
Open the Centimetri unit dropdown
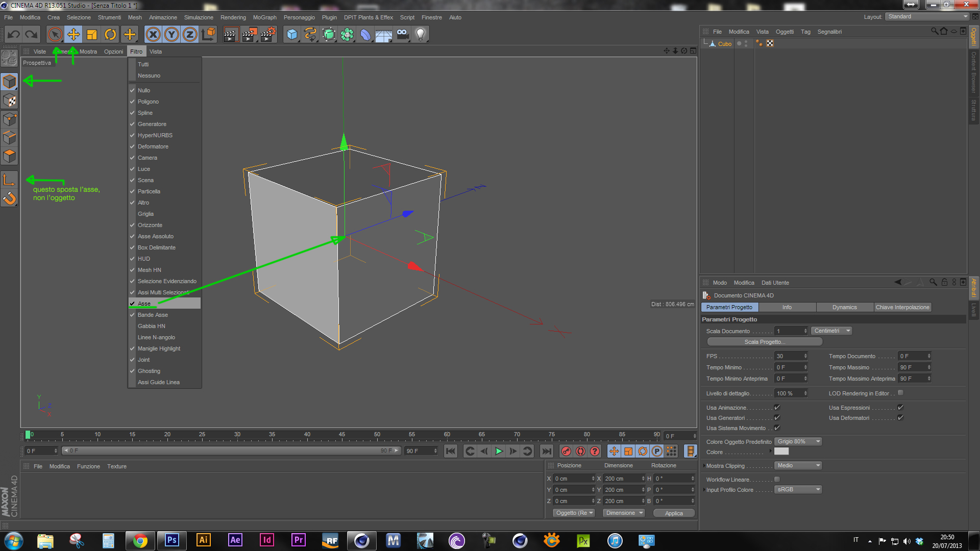pos(831,331)
